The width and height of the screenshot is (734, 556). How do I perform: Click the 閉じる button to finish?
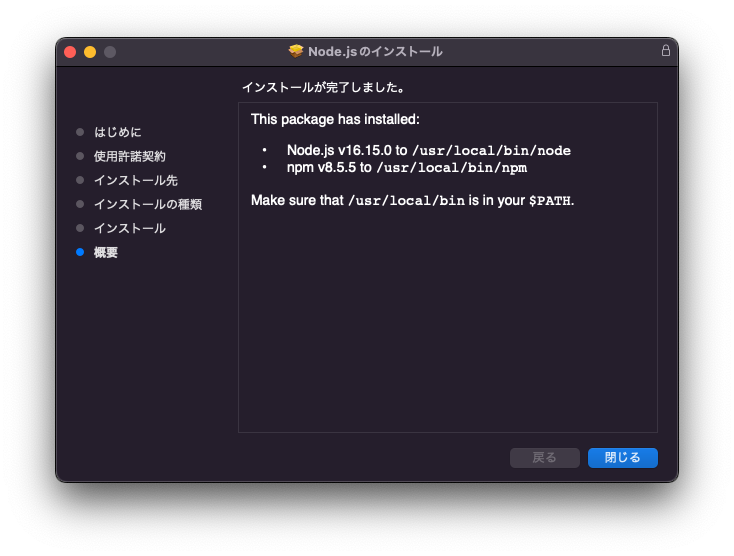coord(623,458)
